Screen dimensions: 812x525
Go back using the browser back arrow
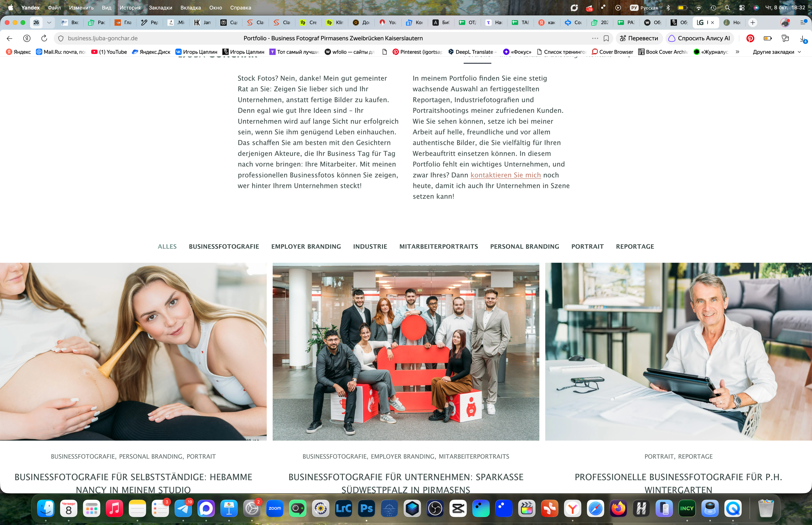point(10,38)
